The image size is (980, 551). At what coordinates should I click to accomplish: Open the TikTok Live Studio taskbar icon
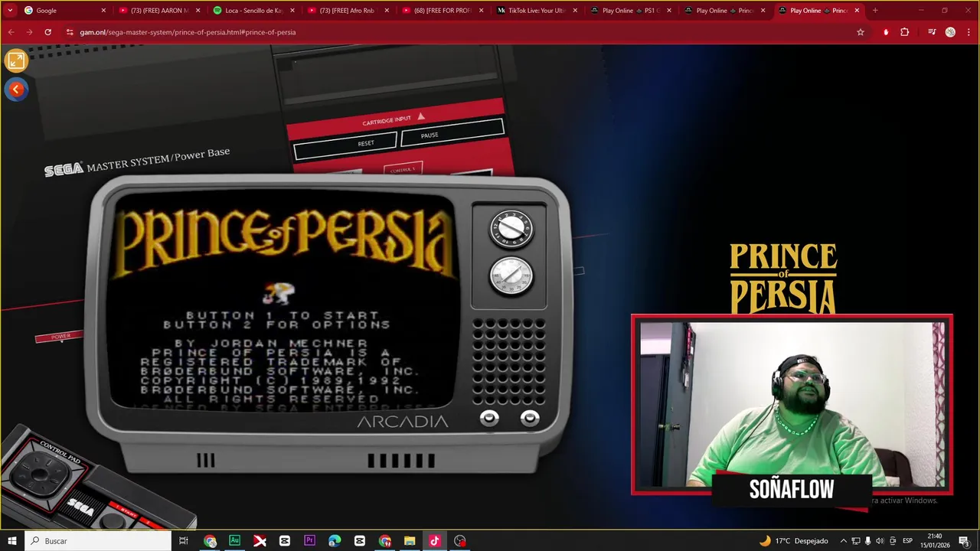coord(434,541)
